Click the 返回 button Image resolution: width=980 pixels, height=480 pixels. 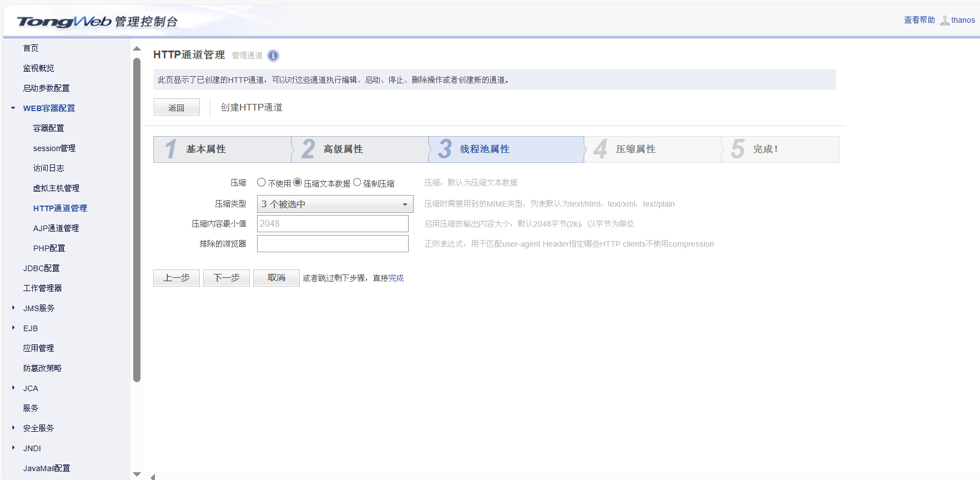[177, 107]
